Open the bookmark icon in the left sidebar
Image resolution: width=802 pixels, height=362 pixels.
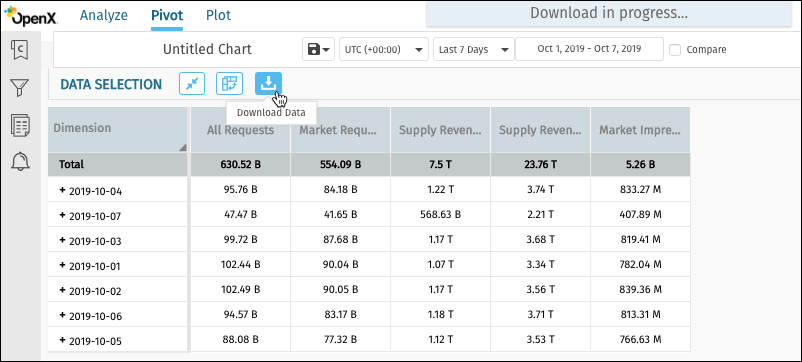click(20, 50)
